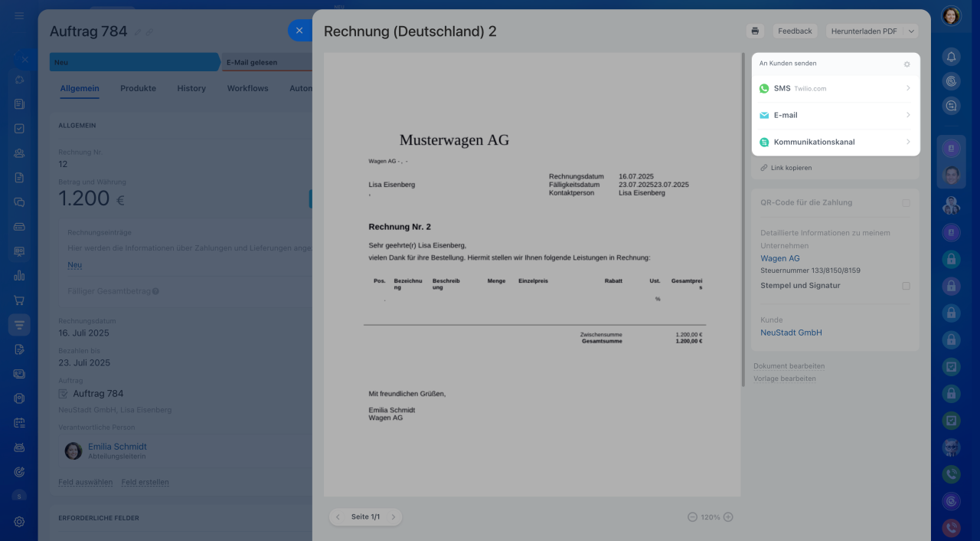
Task: Click Dokument bearbeiten
Action: pyautogui.click(x=789, y=366)
